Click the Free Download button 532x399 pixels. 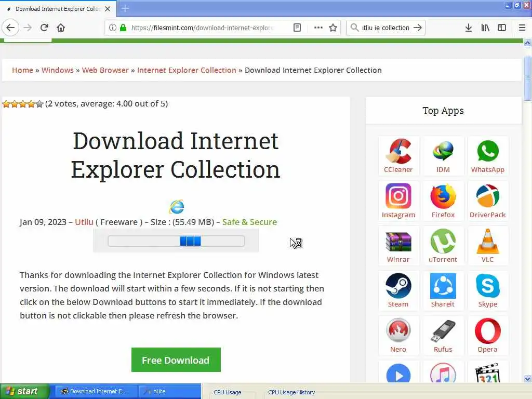176,360
